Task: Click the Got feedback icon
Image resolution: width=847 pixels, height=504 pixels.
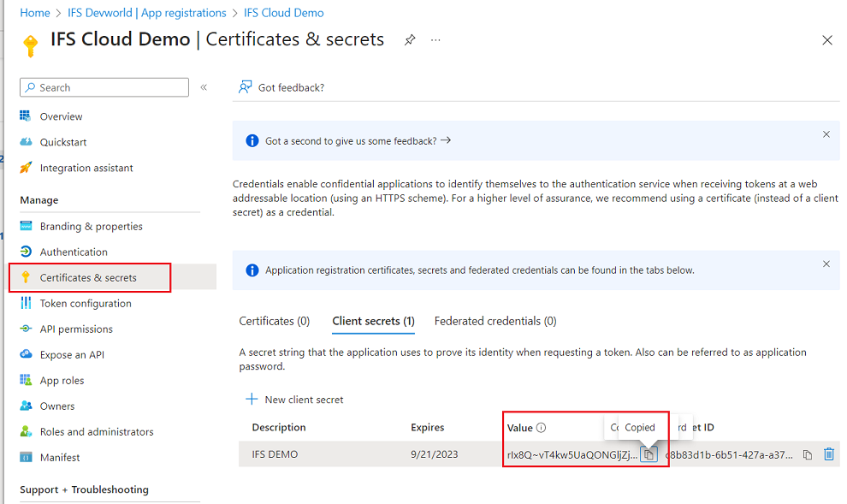Action: pos(246,87)
